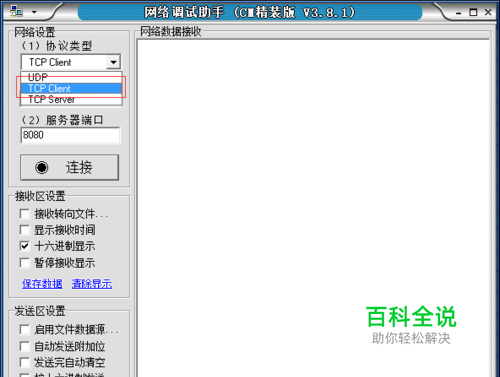Uncheck 十六进制显示 checkbox
The height and width of the screenshot is (377, 500).
tap(25, 246)
